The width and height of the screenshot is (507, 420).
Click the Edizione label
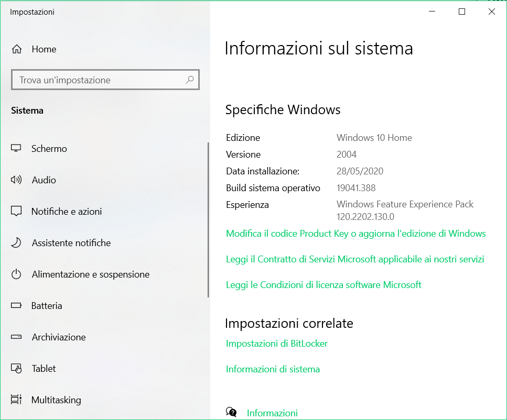click(x=243, y=138)
